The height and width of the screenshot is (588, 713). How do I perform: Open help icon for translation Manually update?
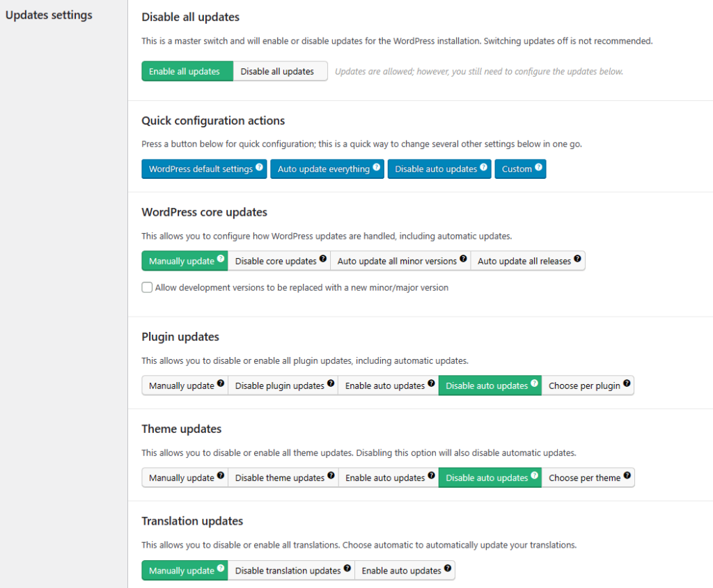[221, 568]
